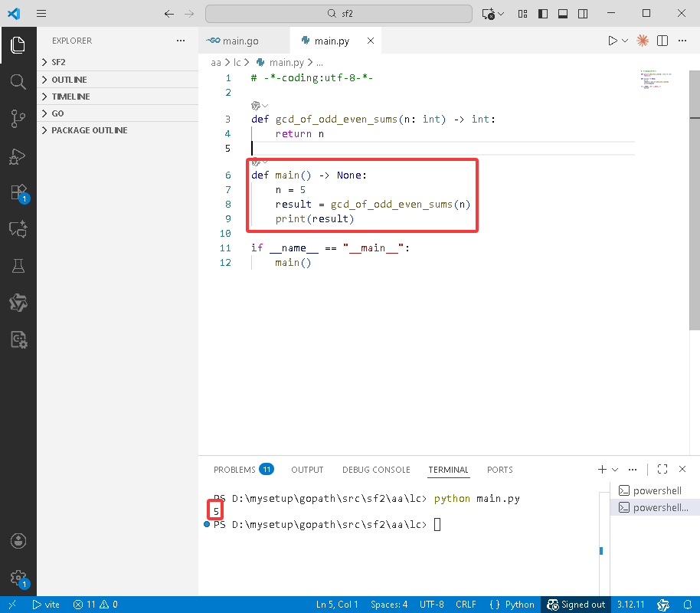Click the editor vertical scrollbar

(x=694, y=200)
